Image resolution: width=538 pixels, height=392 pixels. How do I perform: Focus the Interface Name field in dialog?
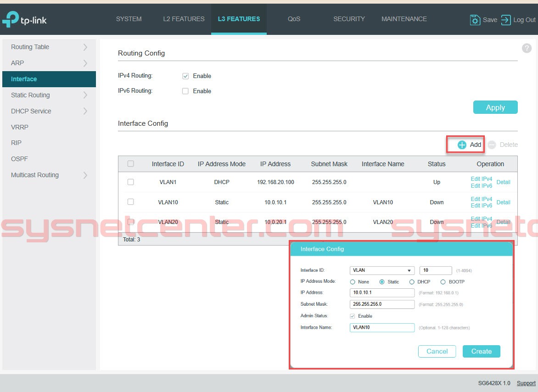click(382, 328)
